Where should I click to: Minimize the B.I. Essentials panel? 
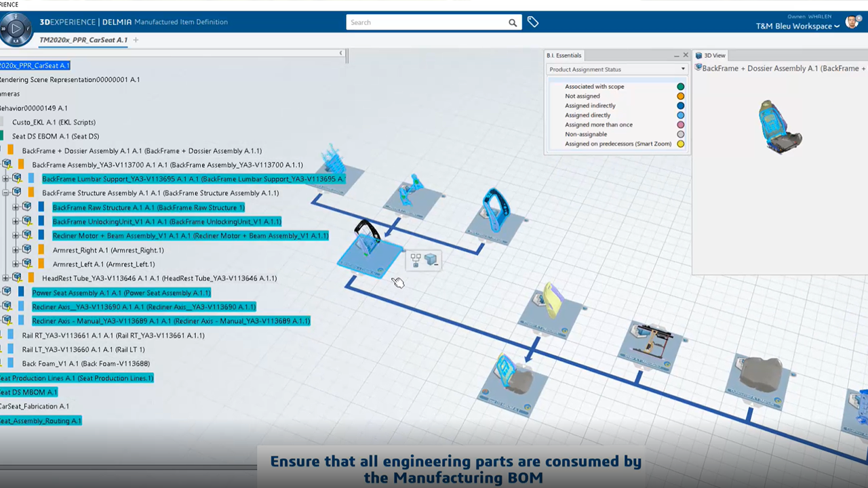(676, 56)
